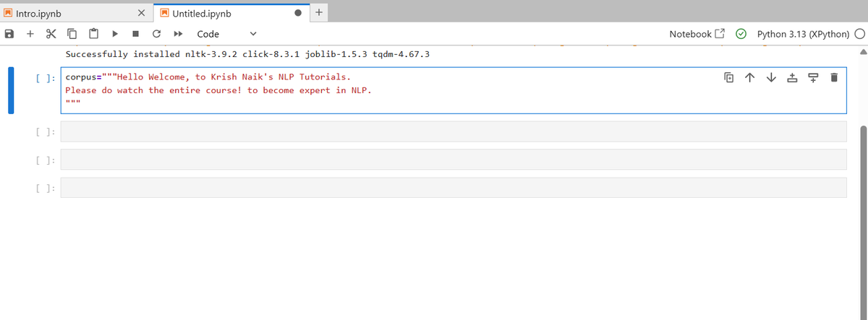
Task: Click the third empty code cell
Action: point(454,187)
